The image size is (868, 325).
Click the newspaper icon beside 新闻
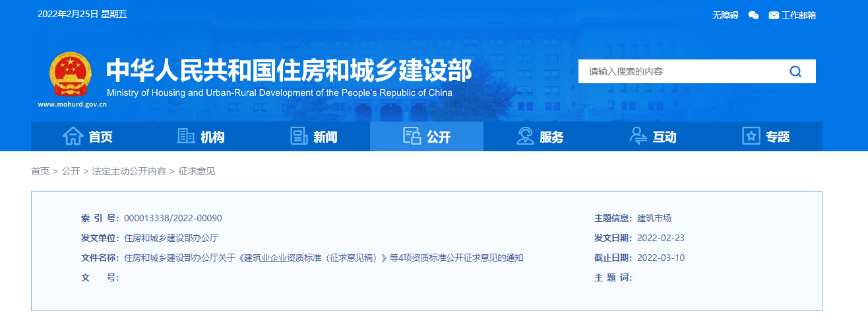299,136
